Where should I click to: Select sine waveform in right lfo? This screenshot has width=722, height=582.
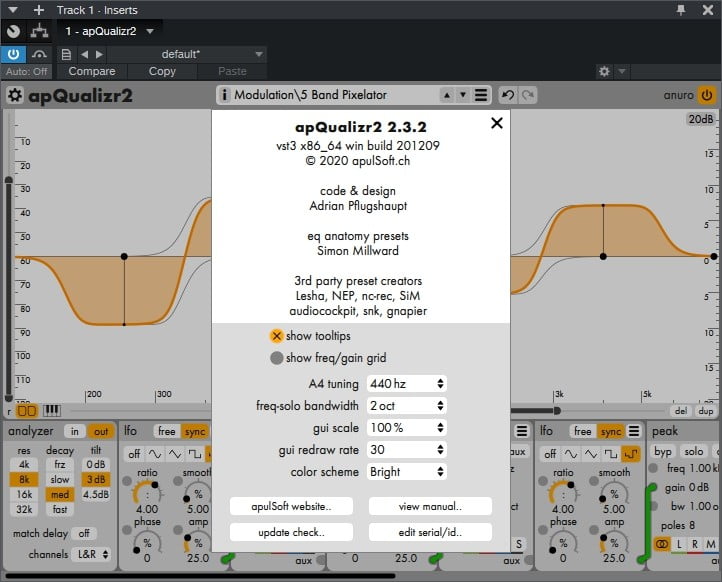(571, 454)
